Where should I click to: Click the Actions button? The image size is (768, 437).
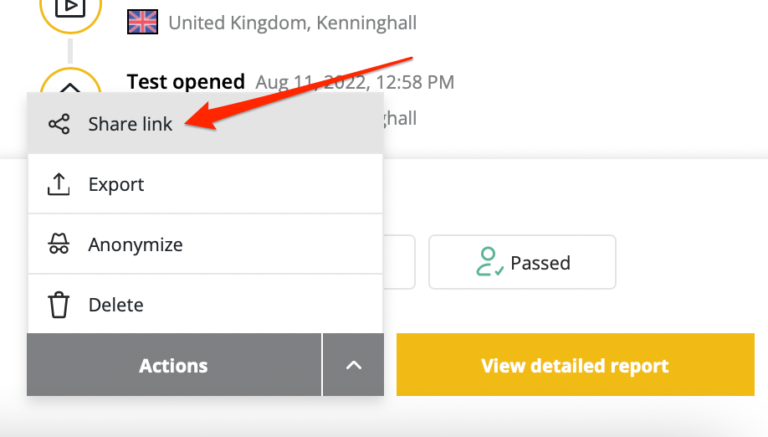click(x=174, y=365)
